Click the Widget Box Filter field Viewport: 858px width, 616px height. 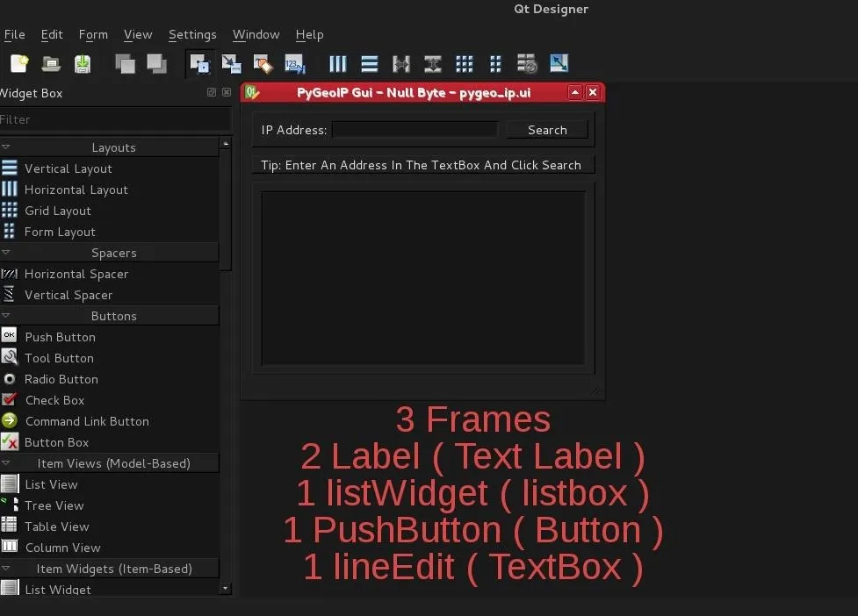tap(115, 119)
